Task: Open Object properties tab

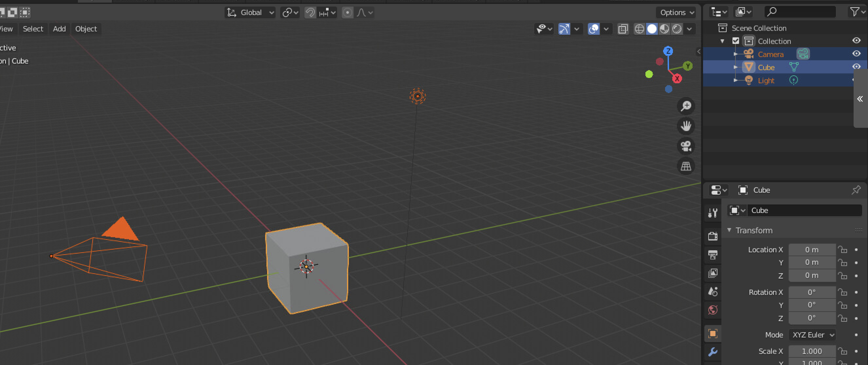Action: (712, 334)
